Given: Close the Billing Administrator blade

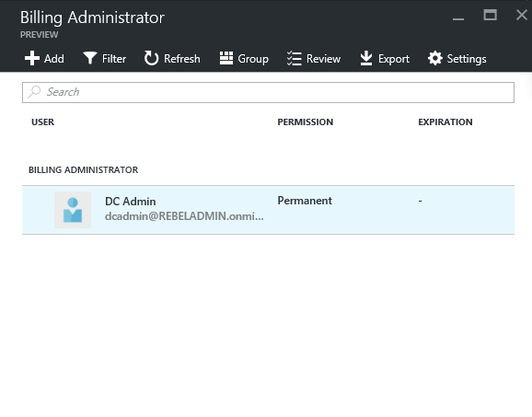Looking at the screenshot, I should tap(522, 15).
